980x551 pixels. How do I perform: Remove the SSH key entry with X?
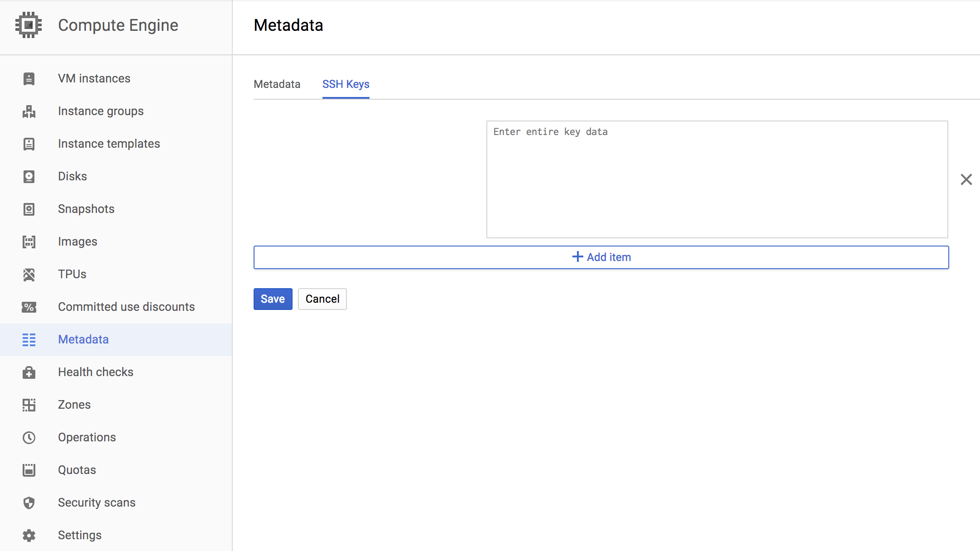966,179
